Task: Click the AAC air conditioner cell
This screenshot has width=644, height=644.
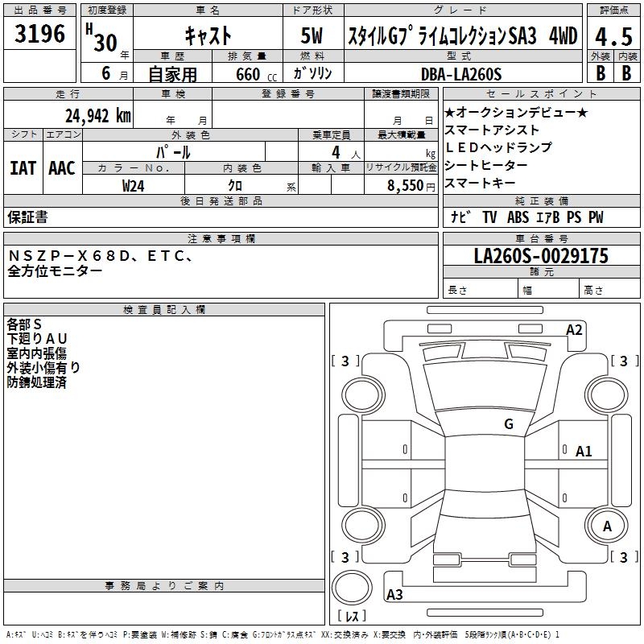Action: pyautogui.click(x=62, y=167)
